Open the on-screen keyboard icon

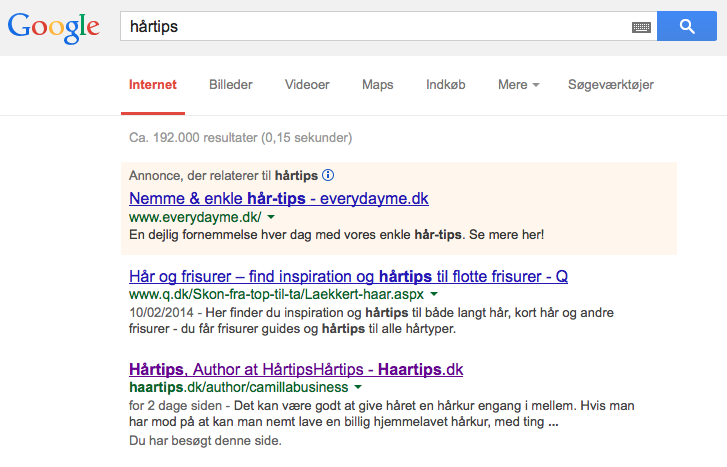tap(641, 27)
